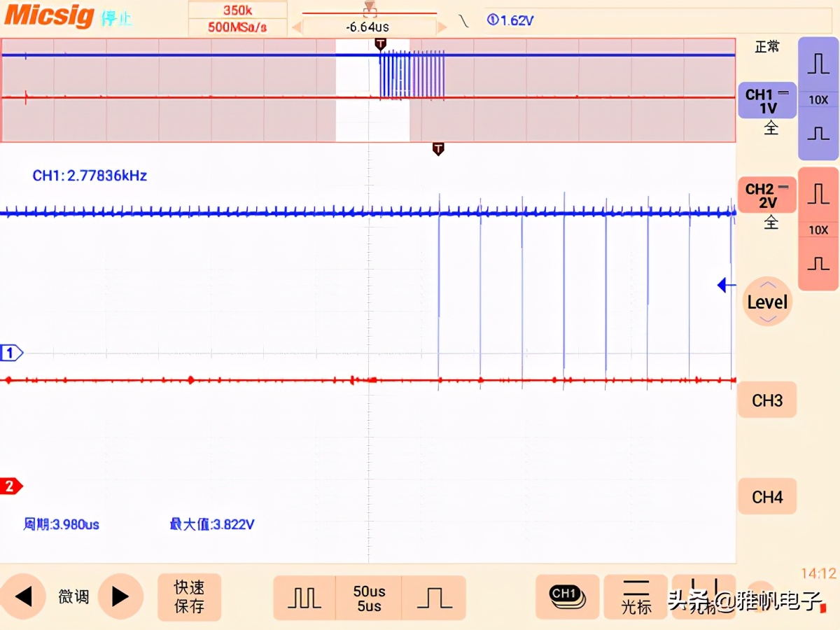The width and height of the screenshot is (840, 630).
Task: Tap the 14:12 clock display
Action: 818,573
